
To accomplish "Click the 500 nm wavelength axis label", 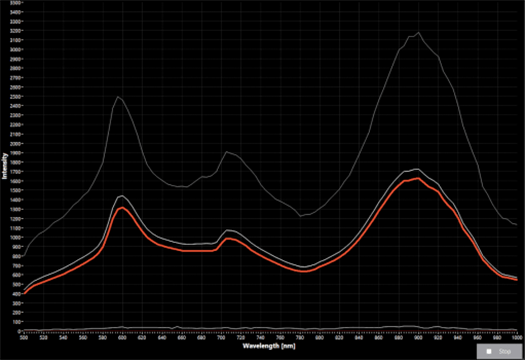I will 23,338.
